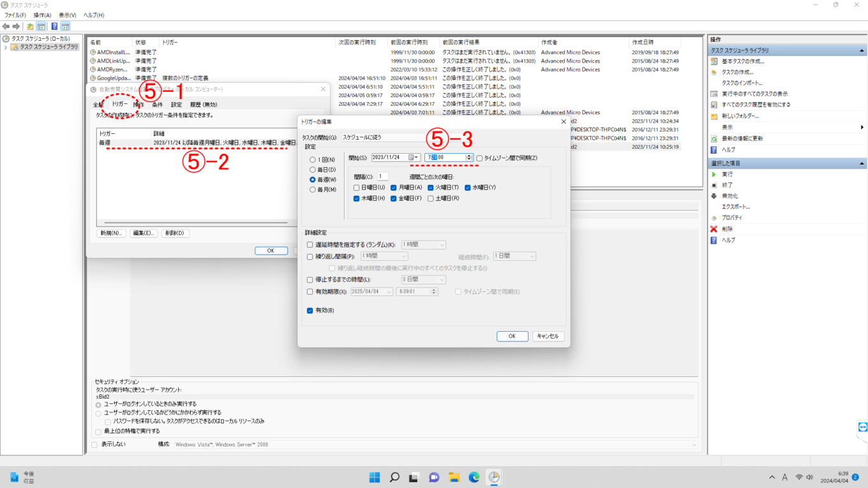This screenshot has height=488, width=868.
Task: Select the Daily (毎日) radio button
Action: click(x=313, y=170)
